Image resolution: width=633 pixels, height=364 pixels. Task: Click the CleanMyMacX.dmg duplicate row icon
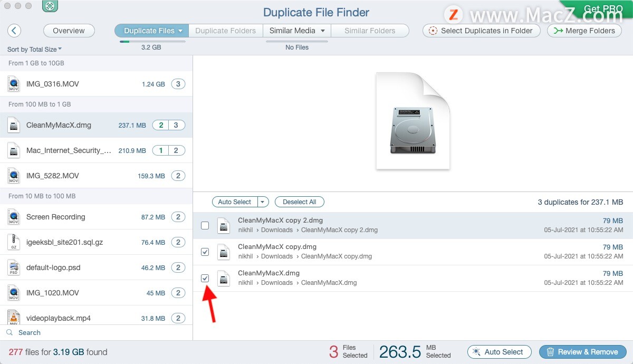pyautogui.click(x=224, y=278)
